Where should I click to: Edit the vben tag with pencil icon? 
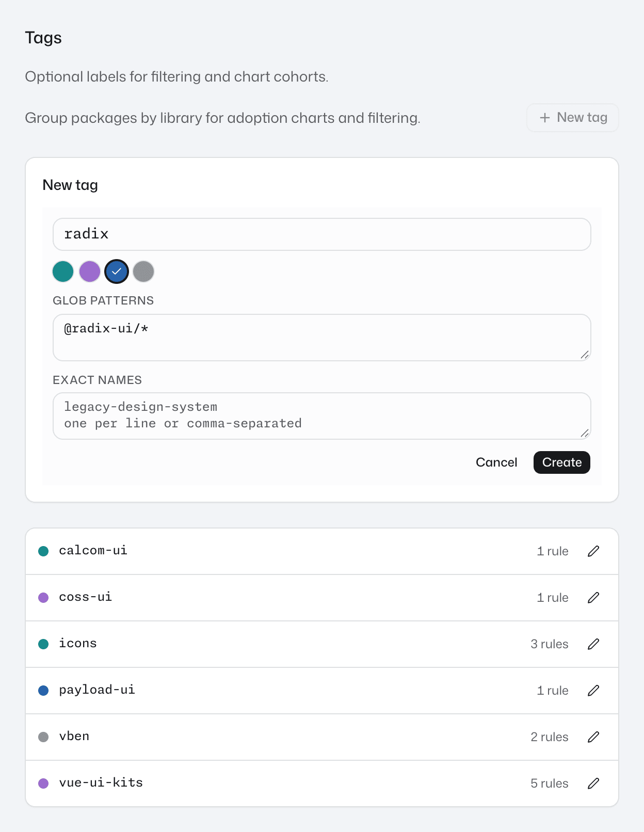point(593,737)
